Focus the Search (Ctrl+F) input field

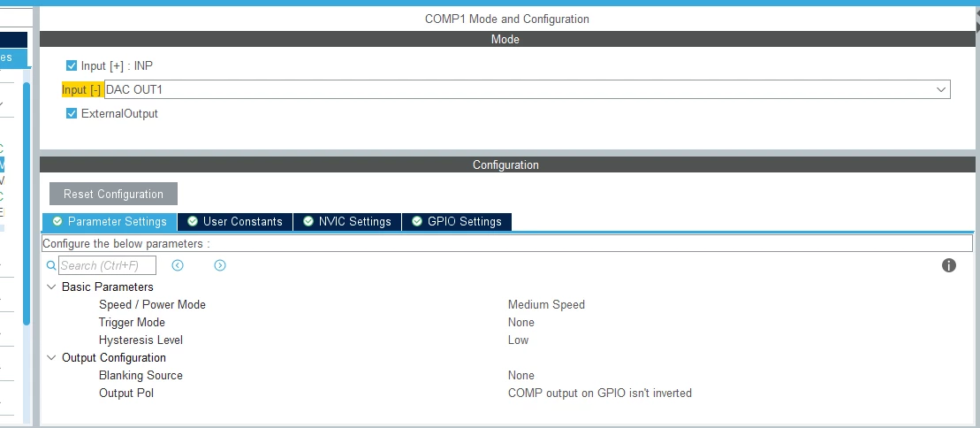[108, 265]
